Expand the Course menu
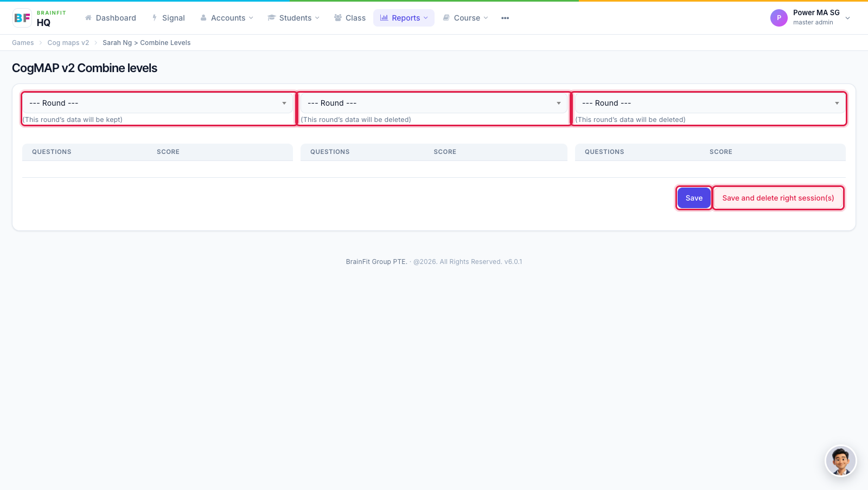The image size is (868, 490). click(x=465, y=18)
